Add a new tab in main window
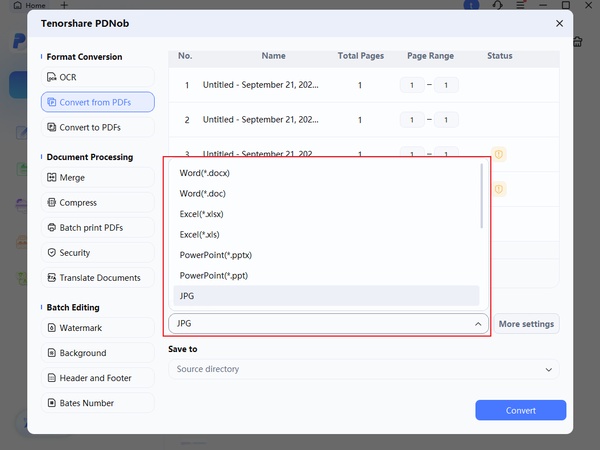Screen dimensions: 600x450 point(64,5)
